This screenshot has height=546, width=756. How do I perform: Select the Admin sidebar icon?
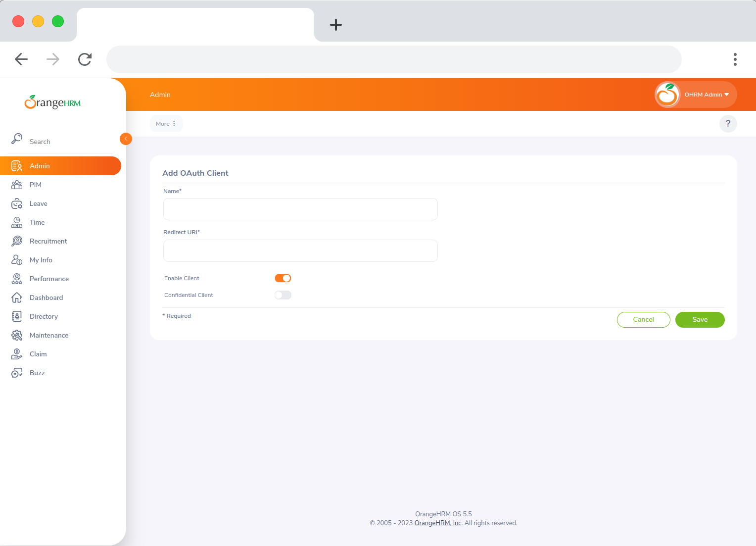tap(16, 166)
